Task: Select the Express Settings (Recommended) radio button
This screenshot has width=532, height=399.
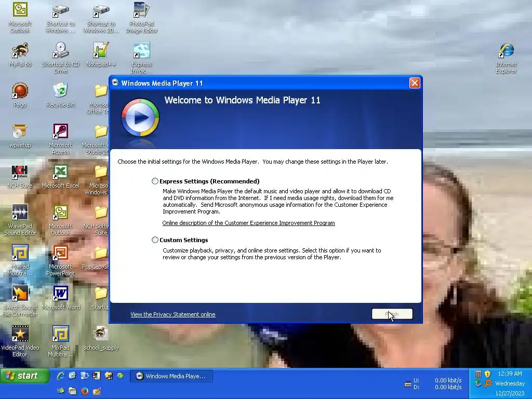Action: [x=155, y=181]
